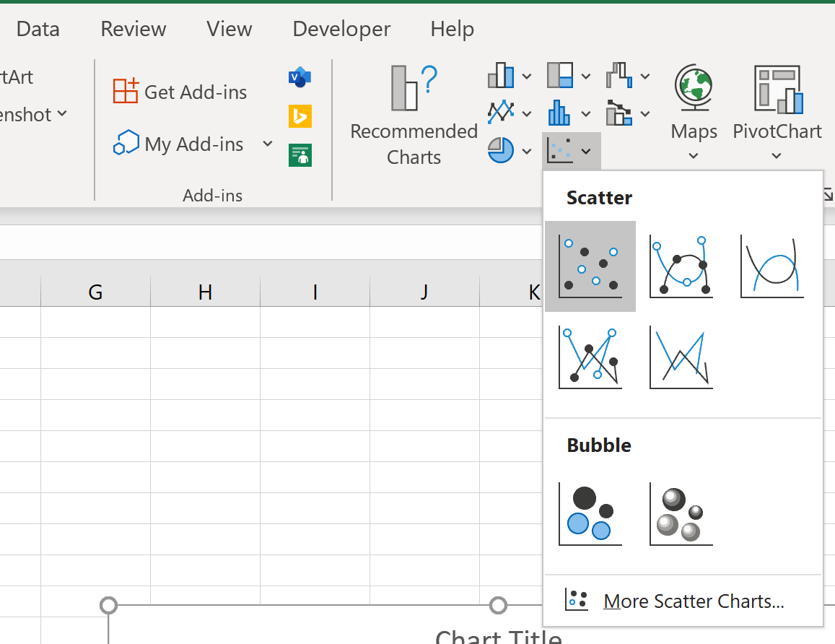Choose the Bubble chart type
835x644 pixels.
(x=590, y=513)
